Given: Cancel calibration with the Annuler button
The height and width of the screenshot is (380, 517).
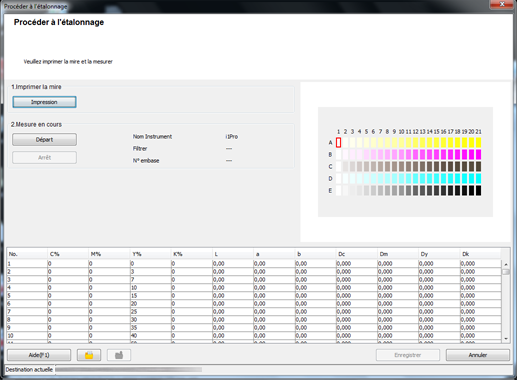Looking at the screenshot, I should click(478, 355).
